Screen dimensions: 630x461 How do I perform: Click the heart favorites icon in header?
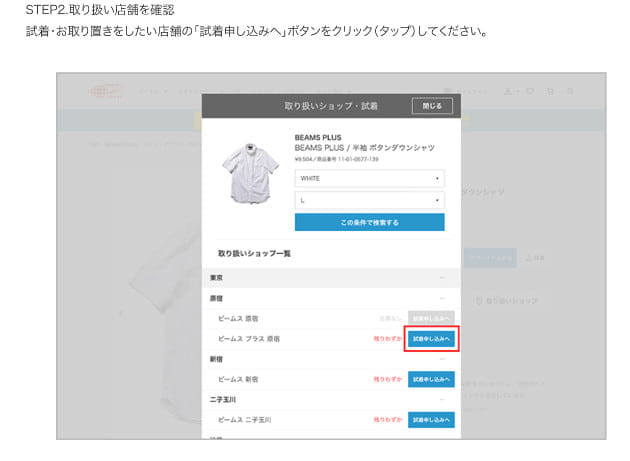(x=530, y=92)
